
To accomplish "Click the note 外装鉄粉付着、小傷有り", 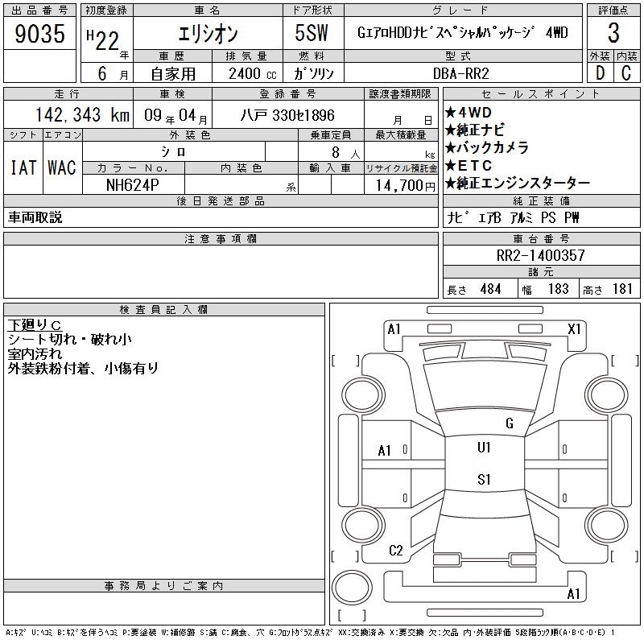I will 83,368.
